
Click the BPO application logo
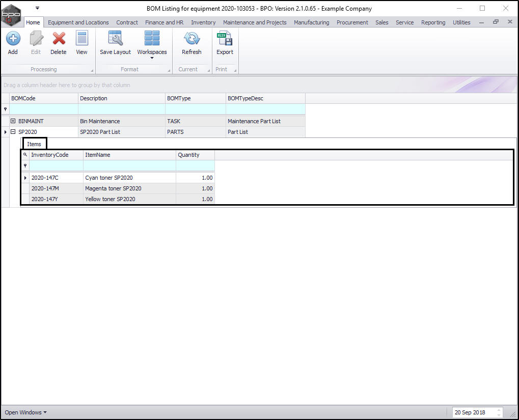pyautogui.click(x=11, y=15)
